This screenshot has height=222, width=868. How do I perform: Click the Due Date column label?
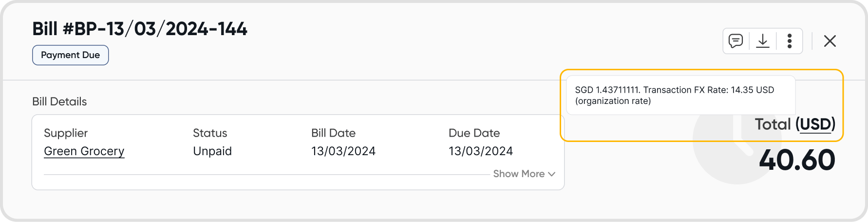[474, 133]
